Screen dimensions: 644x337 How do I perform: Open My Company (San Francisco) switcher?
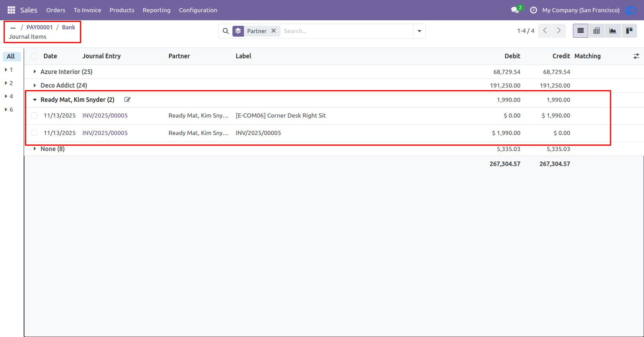[x=581, y=10]
